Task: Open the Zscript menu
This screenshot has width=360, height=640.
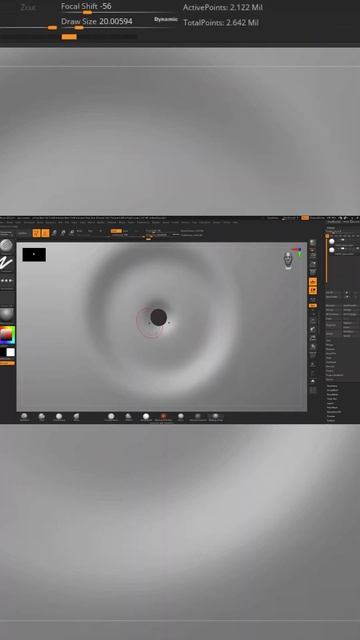Action: click(x=227, y=222)
